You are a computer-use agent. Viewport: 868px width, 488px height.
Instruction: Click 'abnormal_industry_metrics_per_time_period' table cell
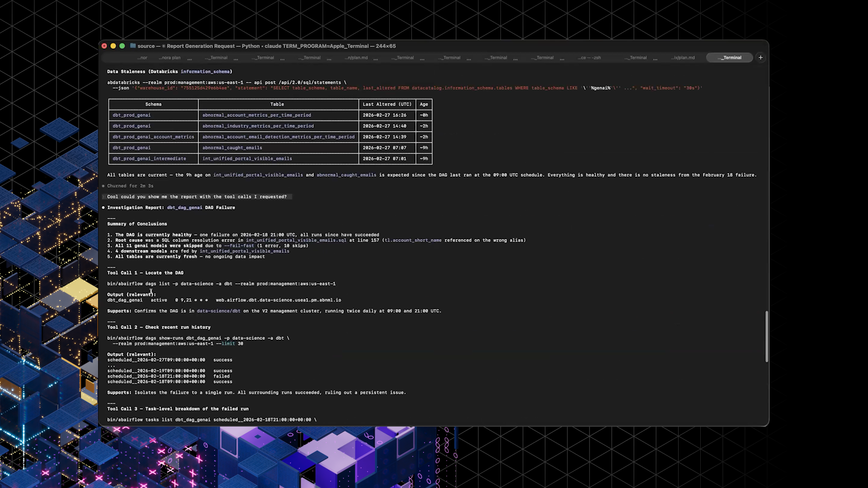pyautogui.click(x=258, y=126)
